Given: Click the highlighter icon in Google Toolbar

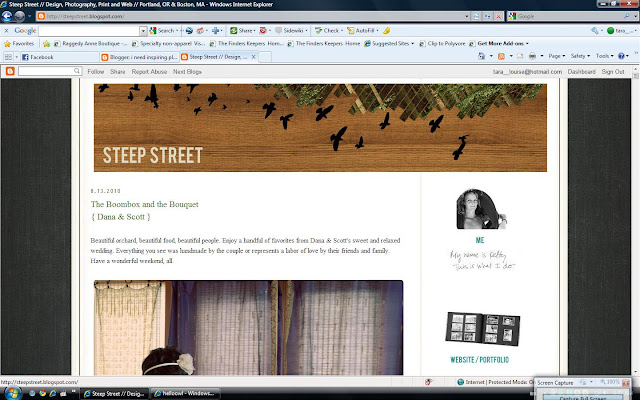Looking at the screenshot, I should 386,31.
